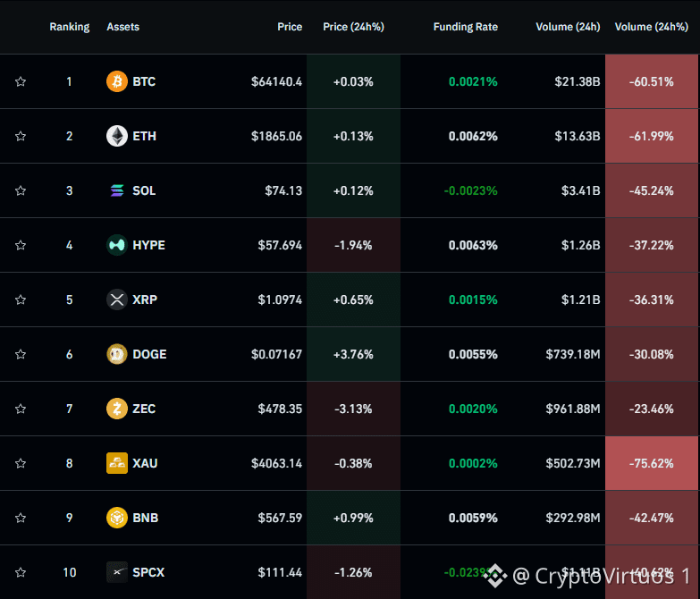Click the SPCX price $111.44

tap(280, 572)
